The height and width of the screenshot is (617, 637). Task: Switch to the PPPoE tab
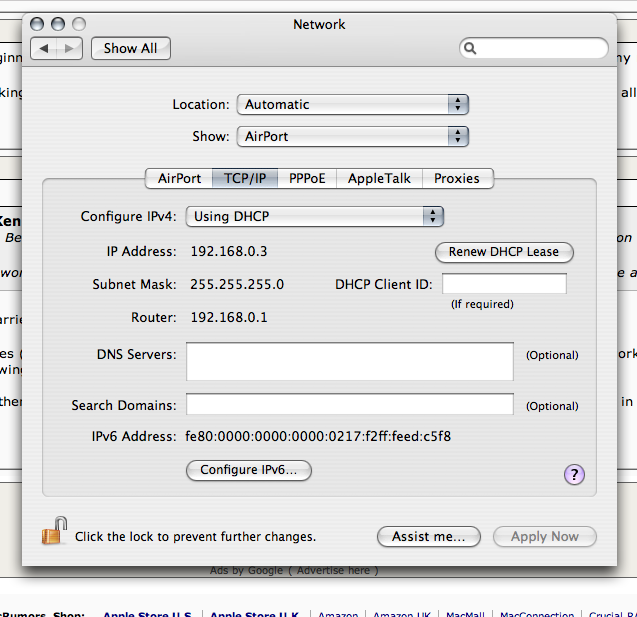point(307,178)
